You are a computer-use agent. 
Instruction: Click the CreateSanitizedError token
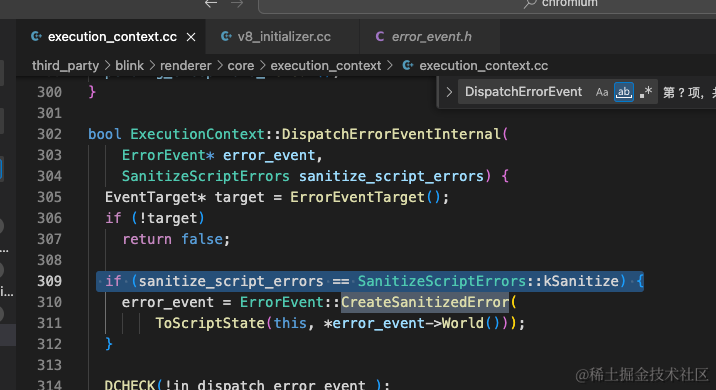coord(425,302)
